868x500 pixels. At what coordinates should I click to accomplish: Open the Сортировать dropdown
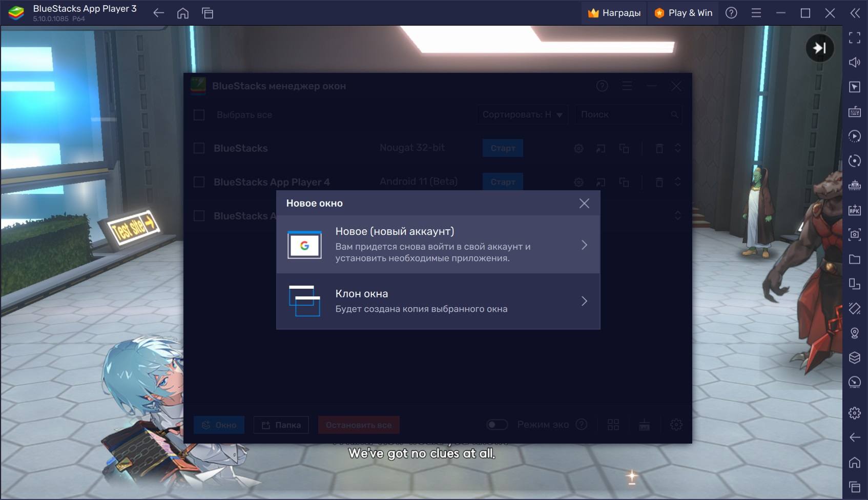tap(523, 114)
